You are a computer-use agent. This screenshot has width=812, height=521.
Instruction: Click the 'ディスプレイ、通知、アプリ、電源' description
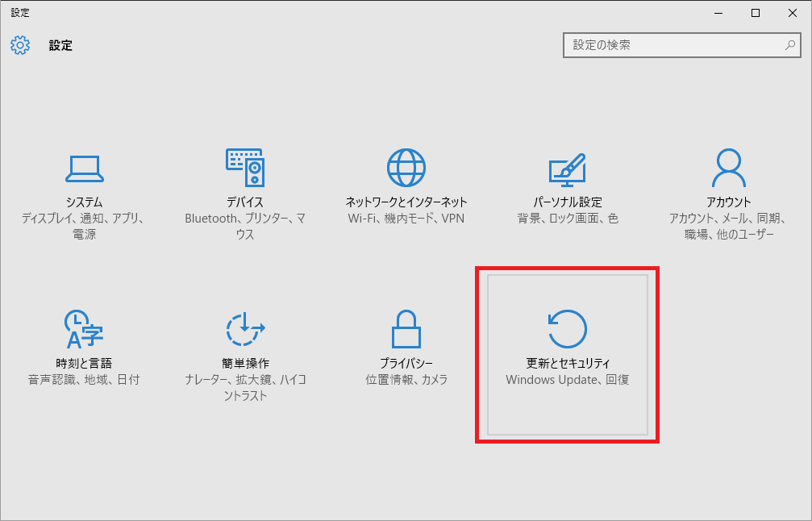[84, 226]
